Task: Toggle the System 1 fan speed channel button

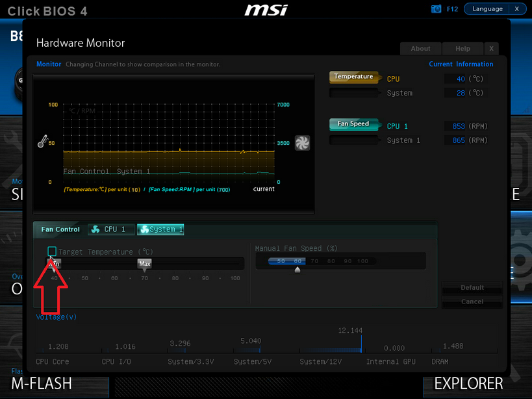Action: point(354,140)
